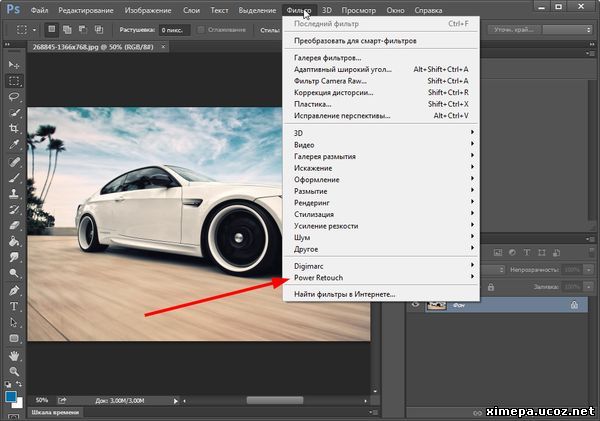Viewport: 600px width, 421px height.
Task: Select the Horizontal Type tool
Action: pos(14,306)
